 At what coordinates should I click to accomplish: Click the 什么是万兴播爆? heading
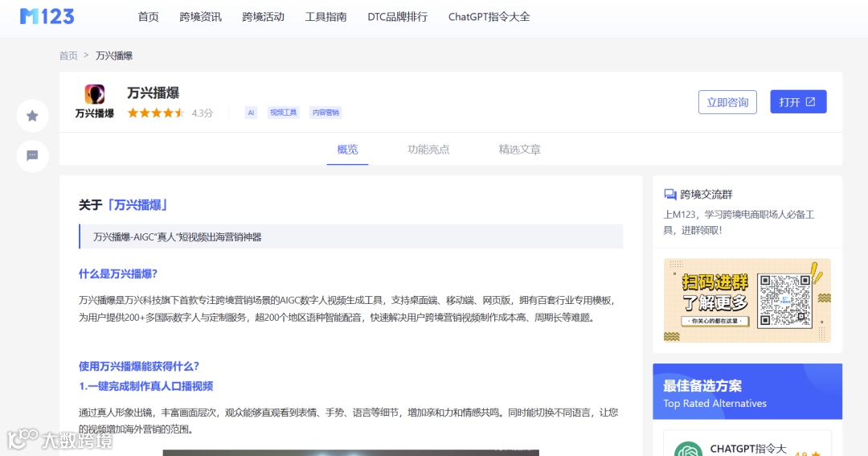pos(118,273)
